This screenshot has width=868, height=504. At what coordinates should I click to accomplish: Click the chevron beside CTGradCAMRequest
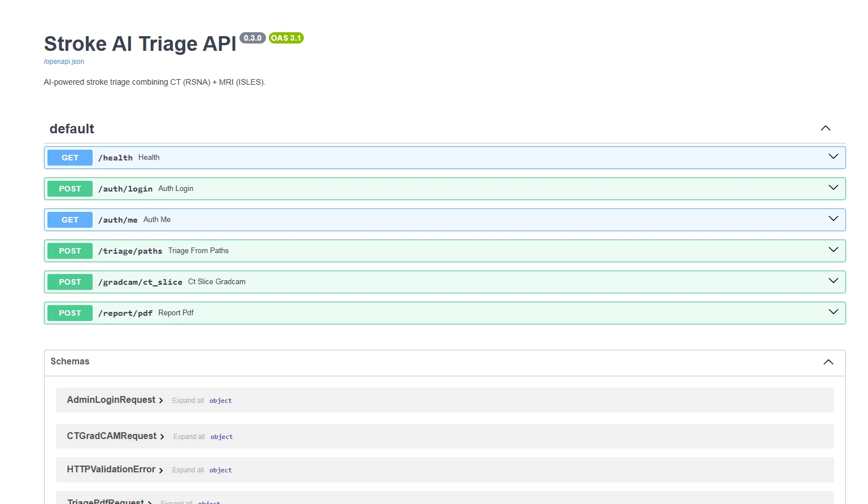point(162,437)
